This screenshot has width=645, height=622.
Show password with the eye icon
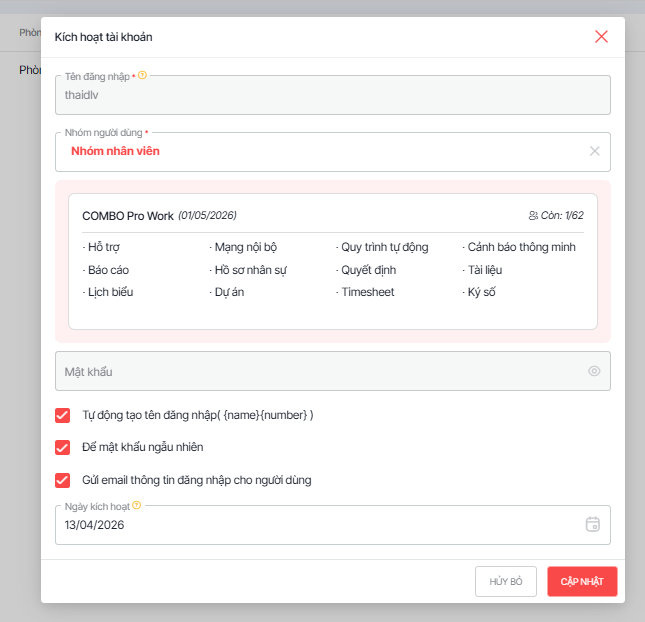pos(594,371)
